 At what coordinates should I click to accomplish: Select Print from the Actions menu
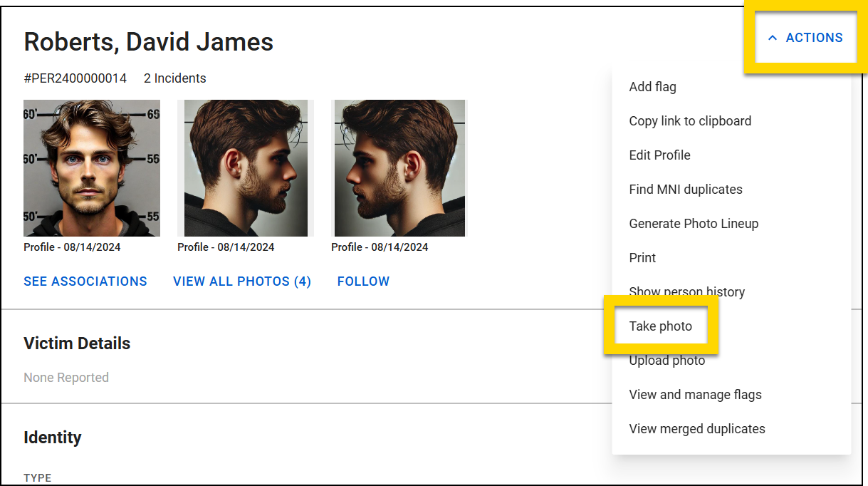(642, 257)
